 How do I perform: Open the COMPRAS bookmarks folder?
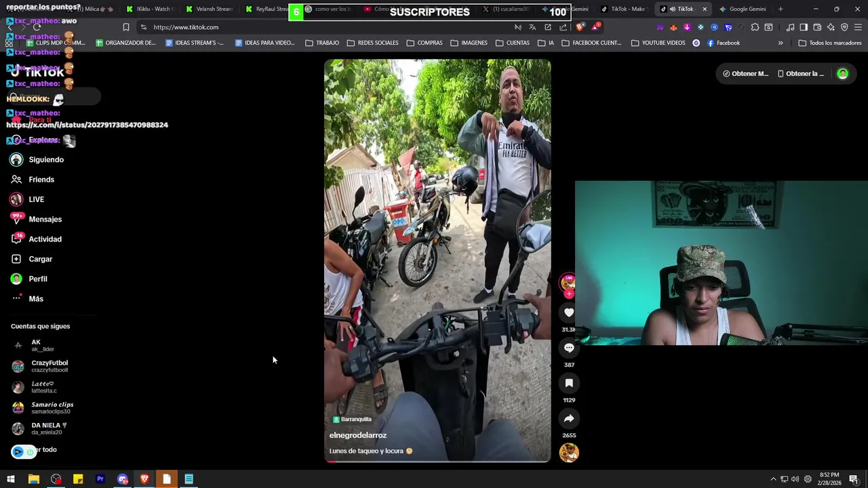425,43
